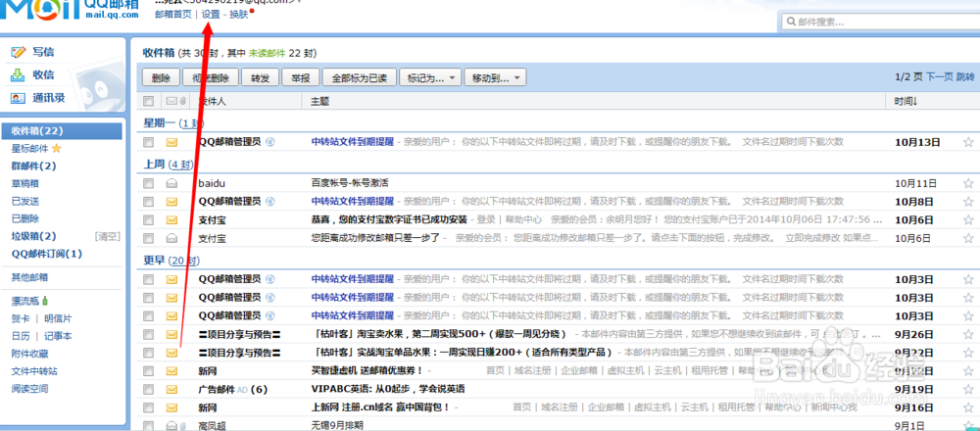980x431 pixels.
Task: Open QQ邮件订阅(1)
Action: pos(47,254)
